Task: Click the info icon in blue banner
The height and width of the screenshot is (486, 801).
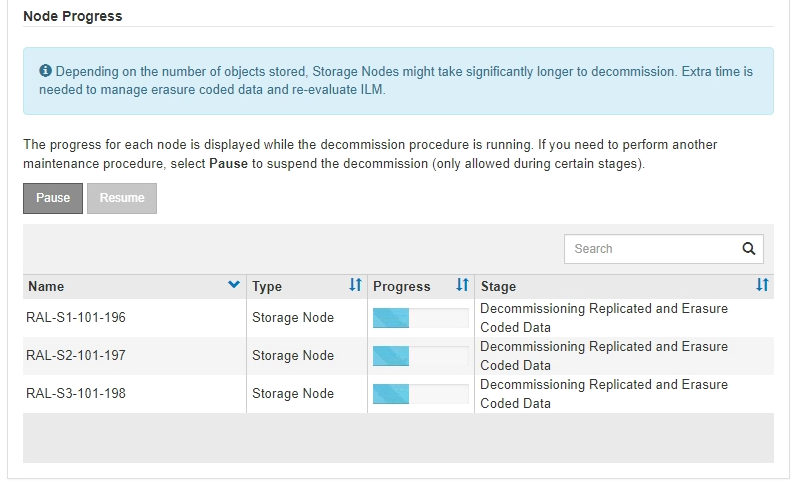Action: click(45, 72)
